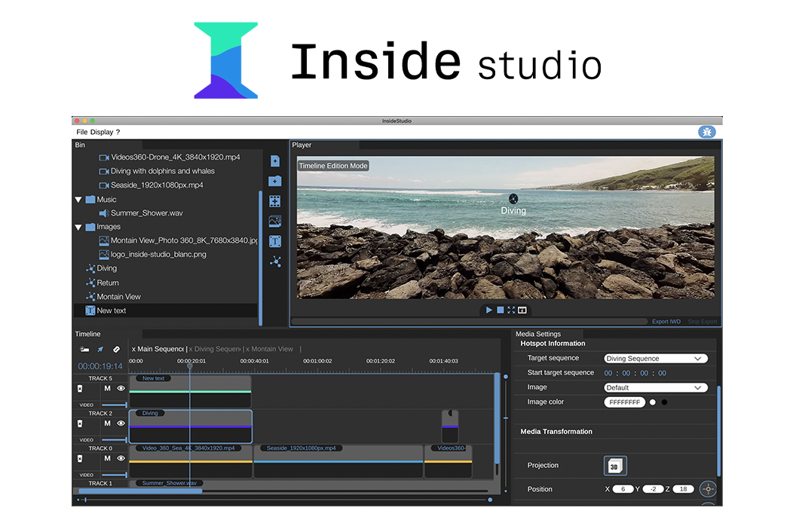793x532 pixels.
Task: Click the add text icon in Bin toolbar
Action: (x=274, y=241)
